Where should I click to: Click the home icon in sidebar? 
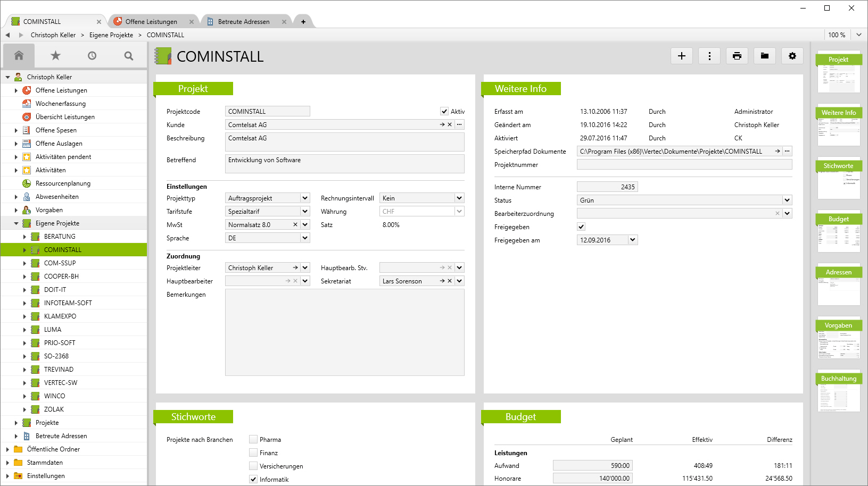pyautogui.click(x=19, y=55)
